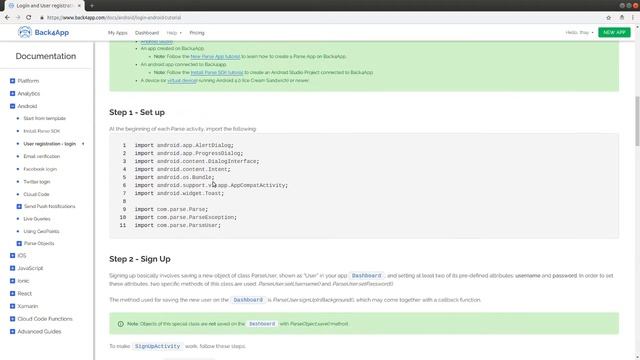
Task: Click the Step 1 - Set up heading
Action: click(x=137, y=112)
